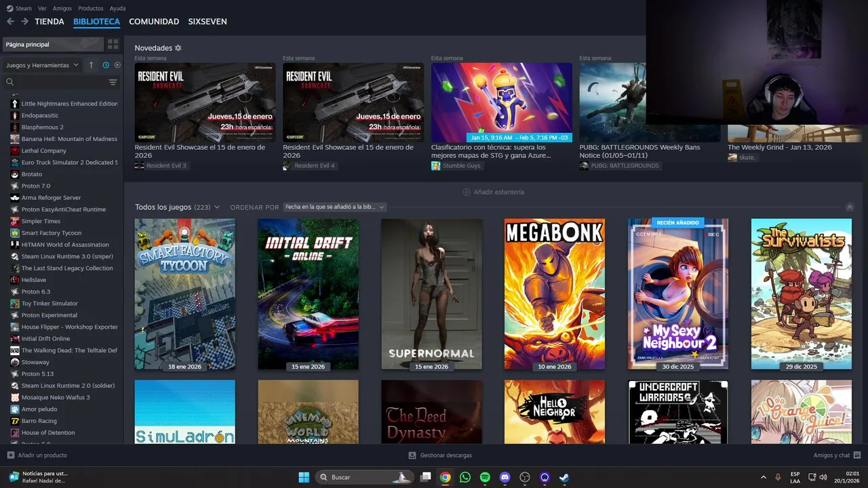Open WhatsApp from taskbar
The height and width of the screenshot is (488, 868).
(465, 477)
